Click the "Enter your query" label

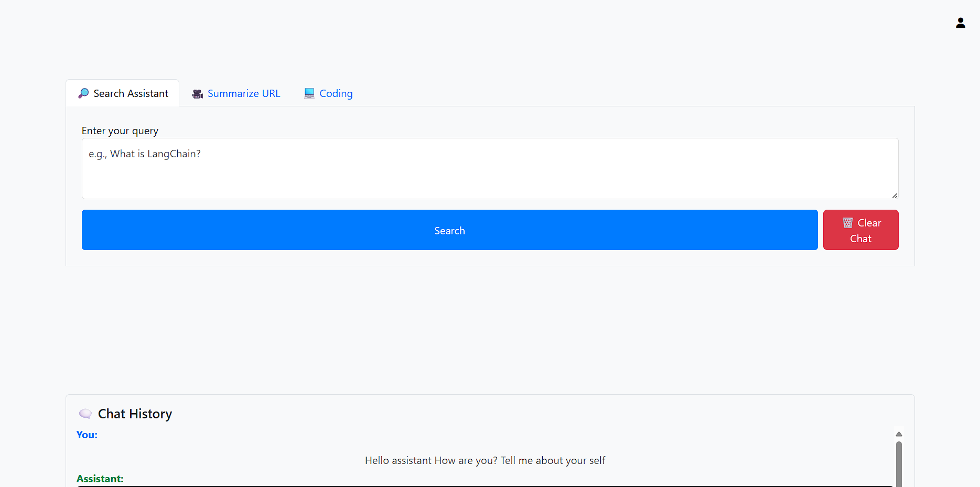click(120, 131)
